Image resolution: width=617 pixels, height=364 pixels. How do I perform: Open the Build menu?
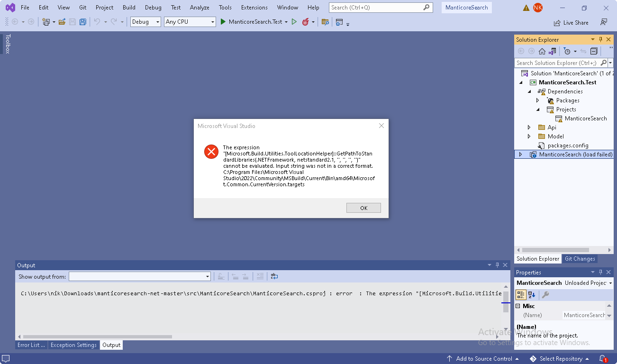coord(128,7)
